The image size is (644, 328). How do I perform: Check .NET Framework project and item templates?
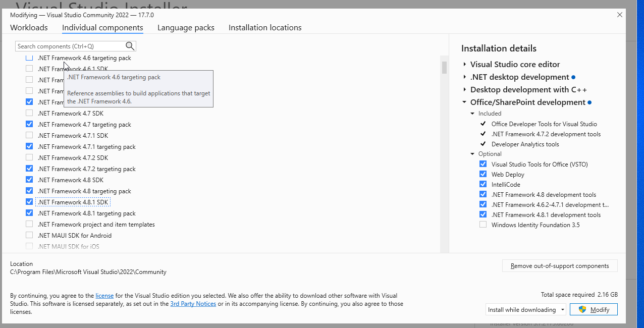29,224
